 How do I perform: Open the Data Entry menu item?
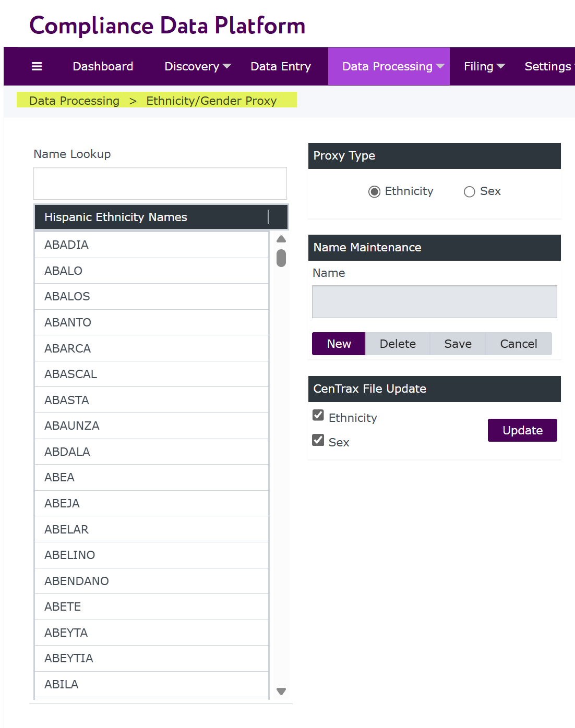click(x=280, y=66)
